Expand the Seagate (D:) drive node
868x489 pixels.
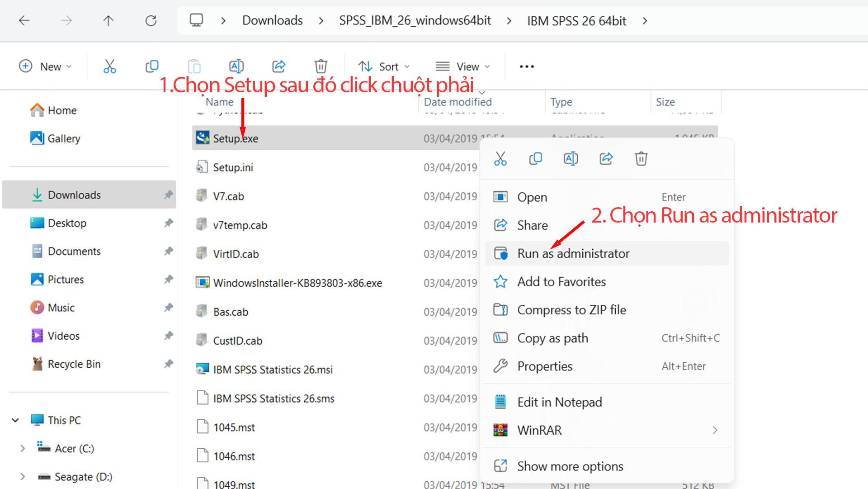22,477
